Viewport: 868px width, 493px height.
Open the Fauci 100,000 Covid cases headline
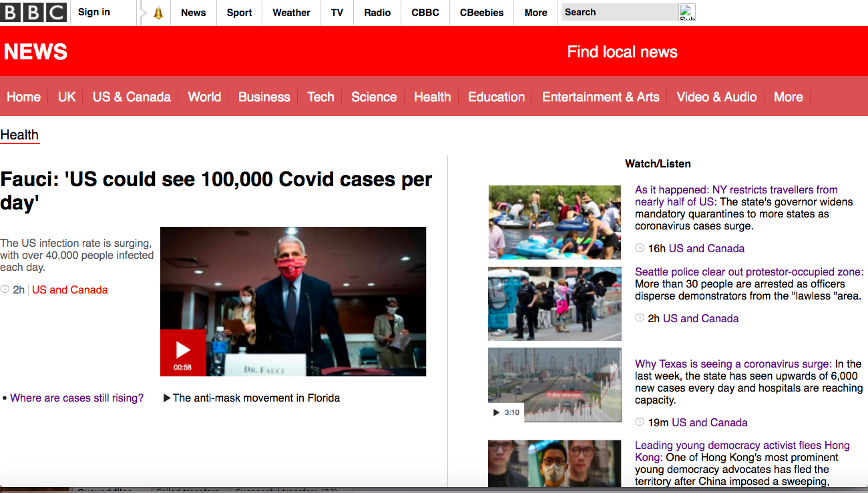(216, 191)
